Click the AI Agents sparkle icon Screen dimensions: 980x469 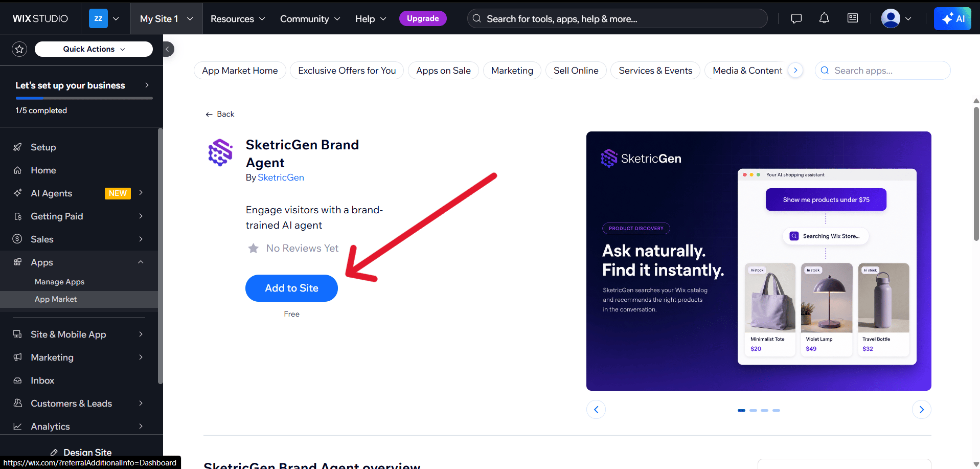(x=17, y=193)
